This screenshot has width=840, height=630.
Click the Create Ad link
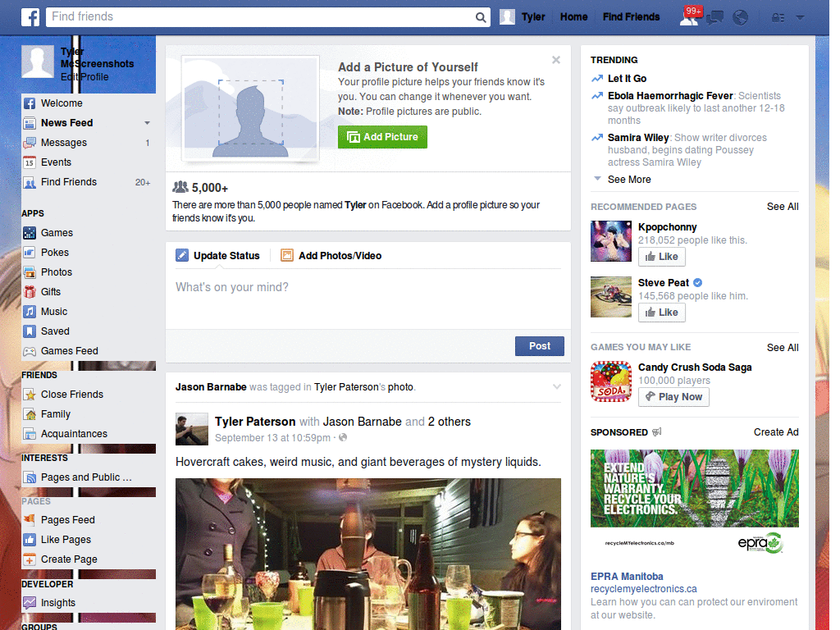[x=776, y=432]
